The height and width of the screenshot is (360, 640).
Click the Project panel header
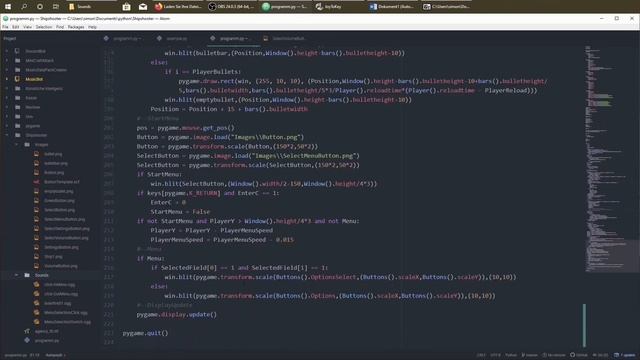10,38
